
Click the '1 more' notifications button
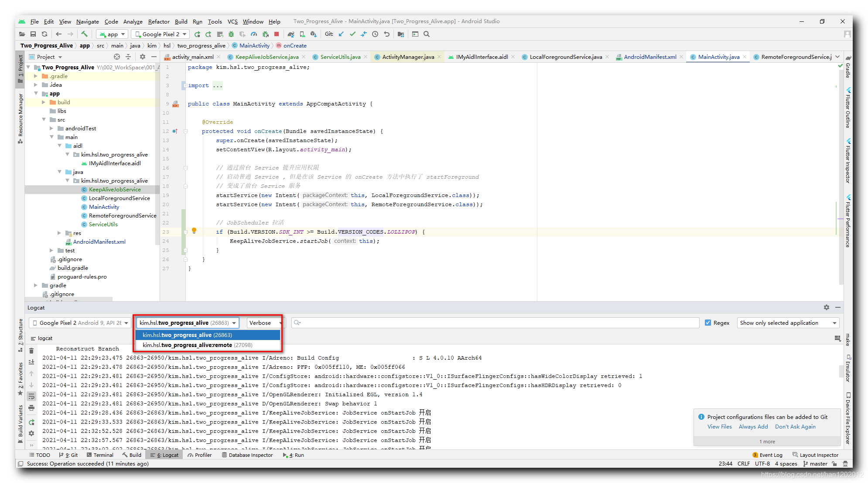pos(767,441)
